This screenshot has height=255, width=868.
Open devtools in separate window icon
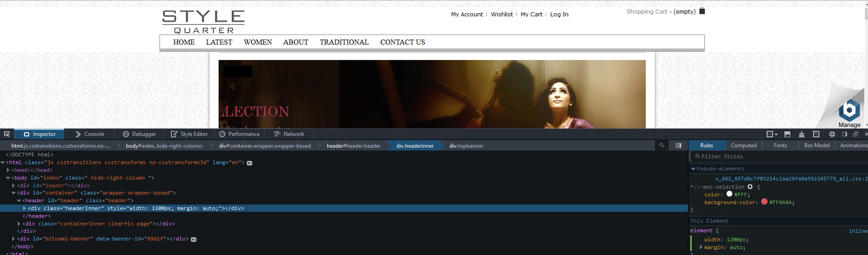point(856,134)
